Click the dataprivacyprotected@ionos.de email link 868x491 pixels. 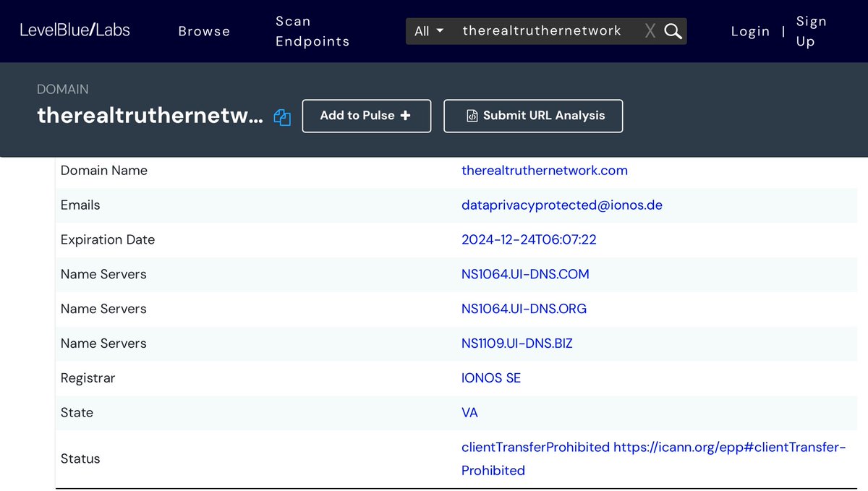[561, 205]
